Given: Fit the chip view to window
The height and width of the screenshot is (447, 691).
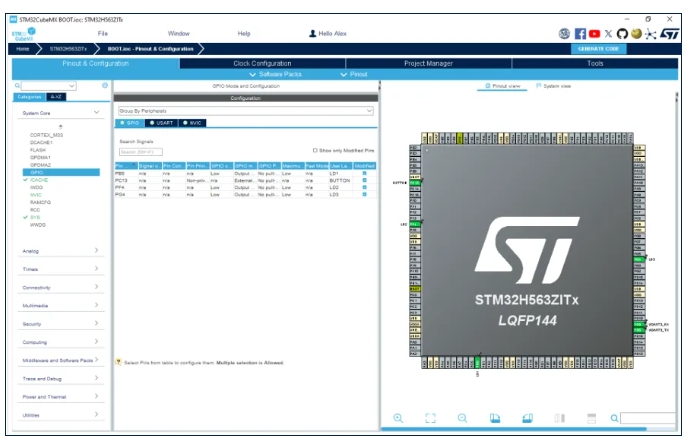Looking at the screenshot, I should (430, 418).
